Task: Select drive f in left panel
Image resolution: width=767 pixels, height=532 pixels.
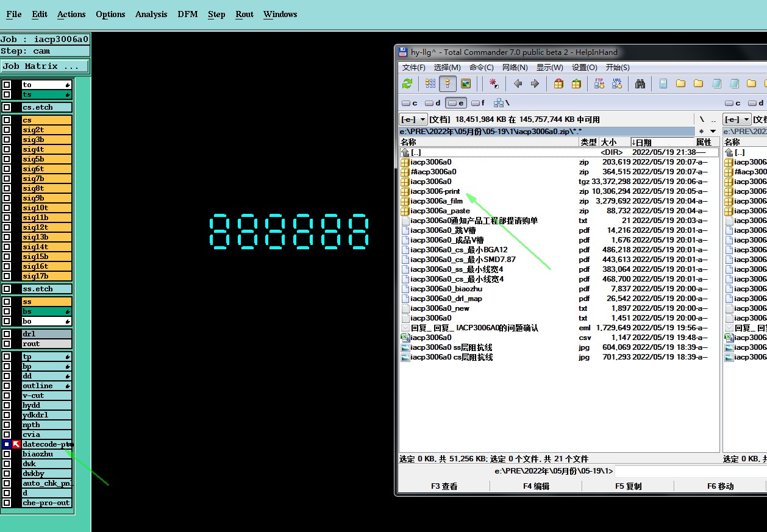Action: [x=478, y=103]
